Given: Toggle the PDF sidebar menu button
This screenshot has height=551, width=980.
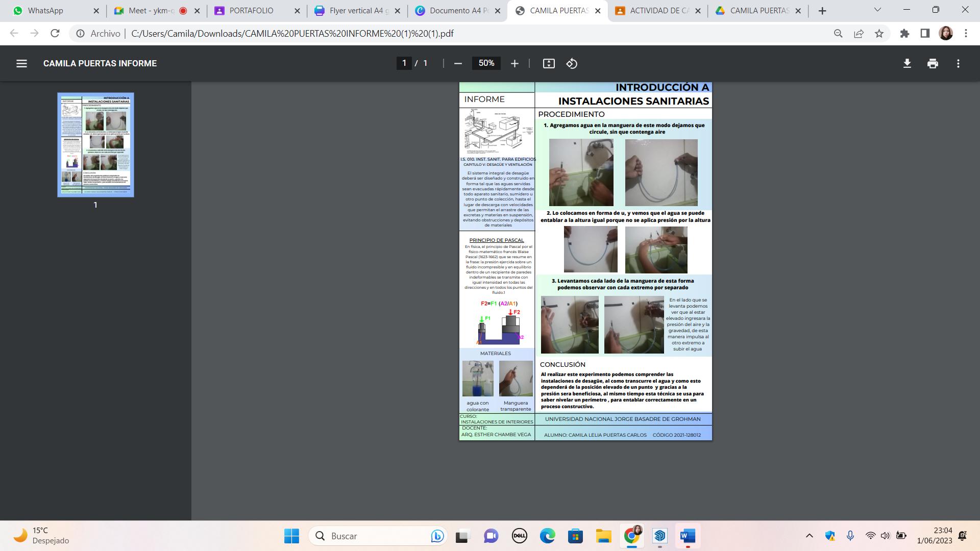Looking at the screenshot, I should 21,63.
